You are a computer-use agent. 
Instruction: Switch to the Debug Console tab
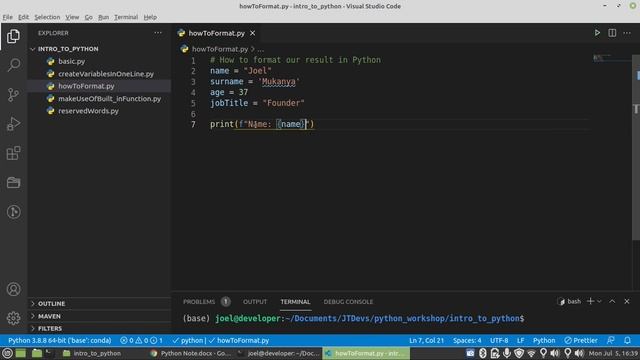[x=348, y=302]
